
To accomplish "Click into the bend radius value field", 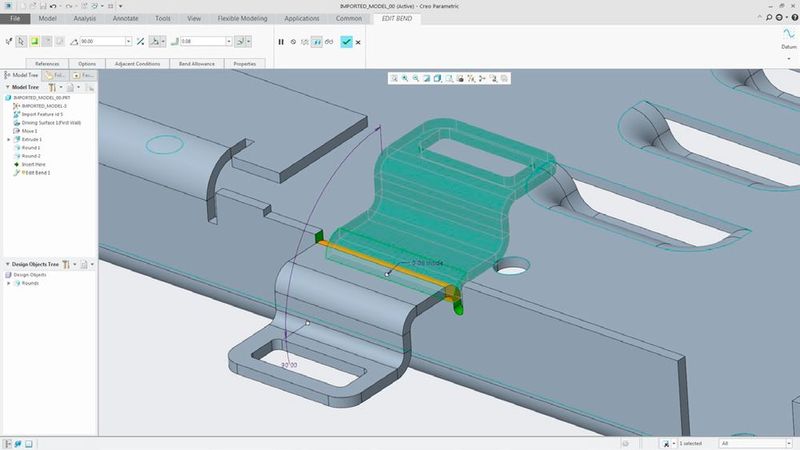I will pyautogui.click(x=203, y=41).
